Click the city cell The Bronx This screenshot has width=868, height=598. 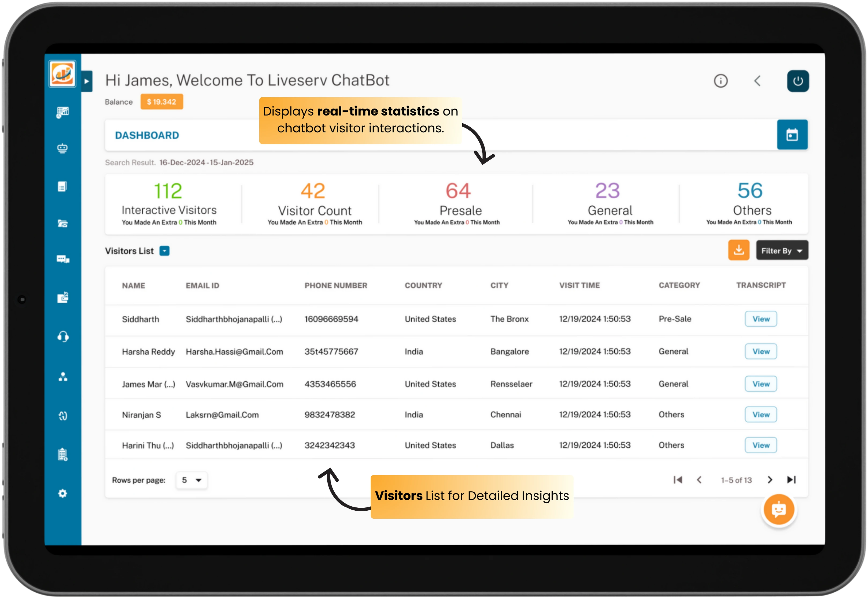click(x=509, y=319)
